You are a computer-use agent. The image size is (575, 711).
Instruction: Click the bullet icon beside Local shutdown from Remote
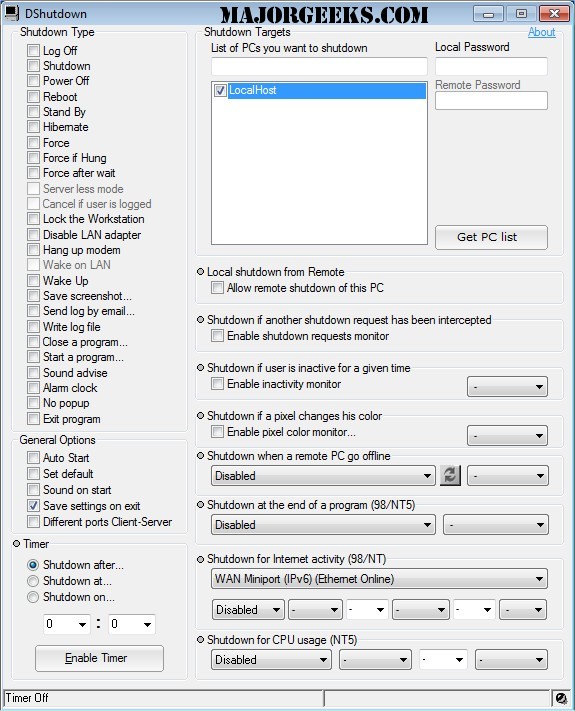click(x=200, y=271)
